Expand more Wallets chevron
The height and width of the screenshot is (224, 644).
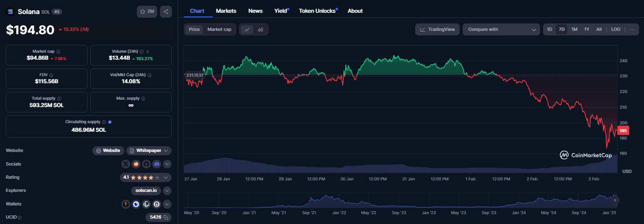[167, 204]
